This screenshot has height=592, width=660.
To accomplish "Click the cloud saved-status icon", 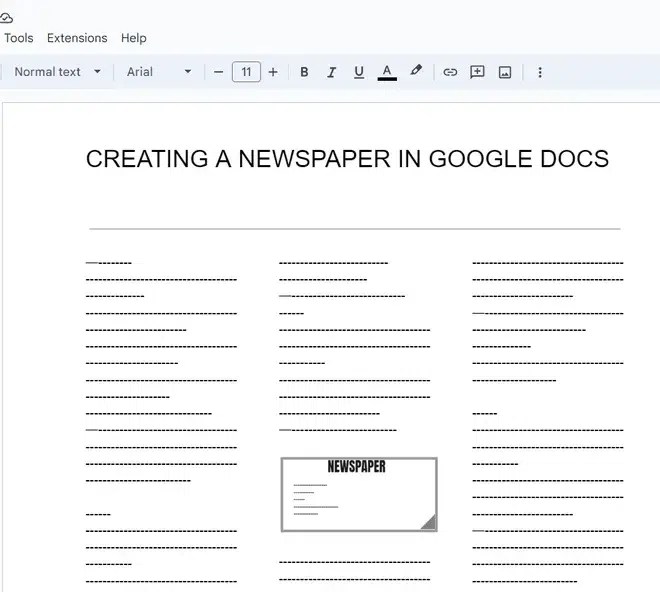I will [6, 18].
